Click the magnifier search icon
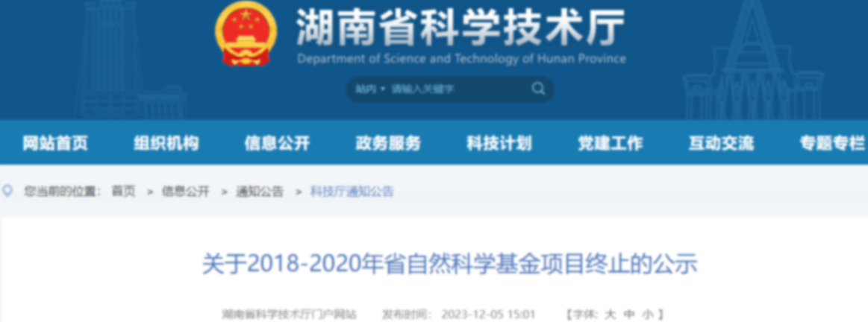The width and height of the screenshot is (868, 322). pos(538,89)
